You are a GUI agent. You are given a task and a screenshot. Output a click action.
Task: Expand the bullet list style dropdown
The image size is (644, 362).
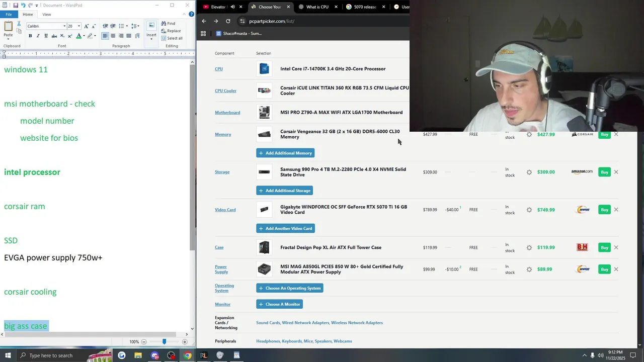[x=127, y=26]
